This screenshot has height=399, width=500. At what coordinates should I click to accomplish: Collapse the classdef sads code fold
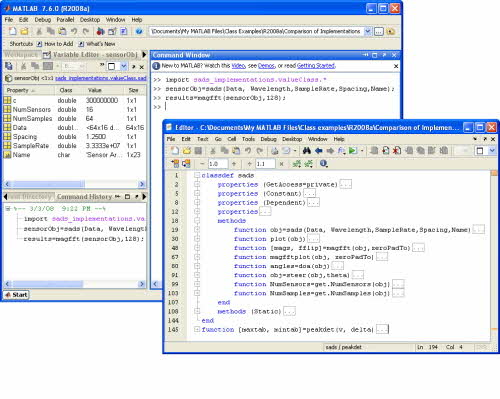(x=197, y=175)
